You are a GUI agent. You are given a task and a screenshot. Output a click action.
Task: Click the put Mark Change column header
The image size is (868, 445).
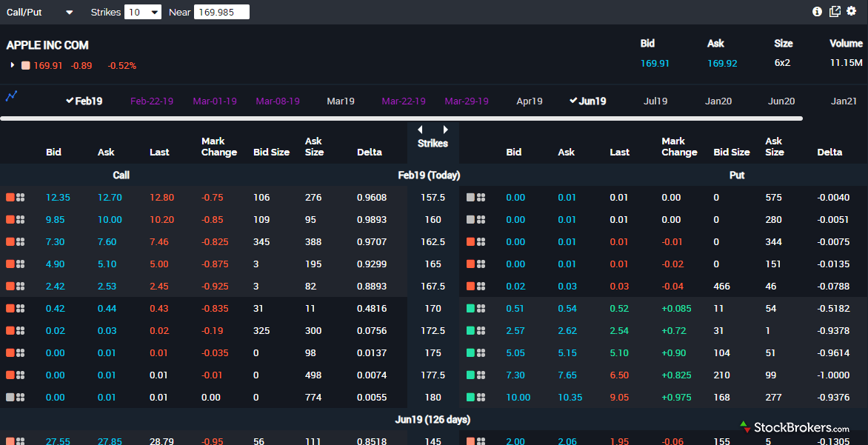click(679, 147)
